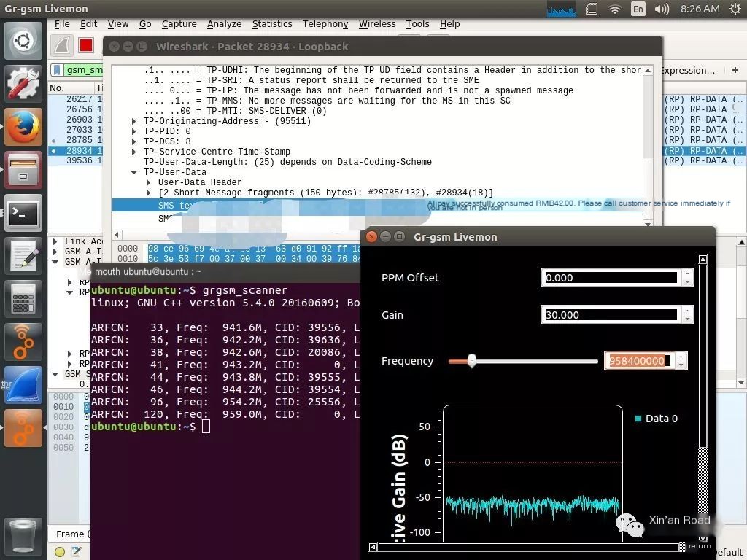
Task: Click the Expression... button
Action: 689,71
